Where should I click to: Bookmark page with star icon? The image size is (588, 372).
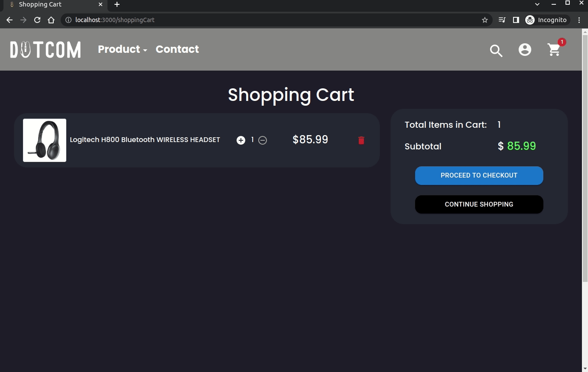(485, 20)
